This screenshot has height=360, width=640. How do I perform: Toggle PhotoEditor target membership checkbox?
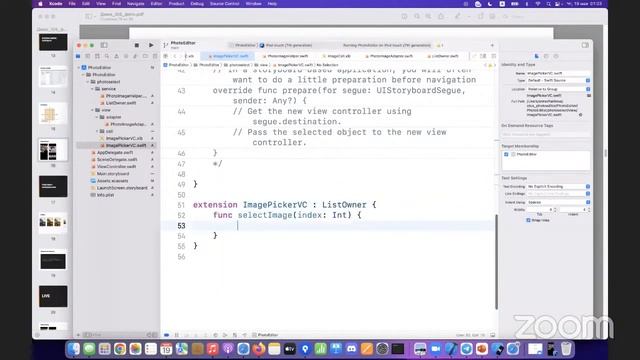[x=506, y=154]
